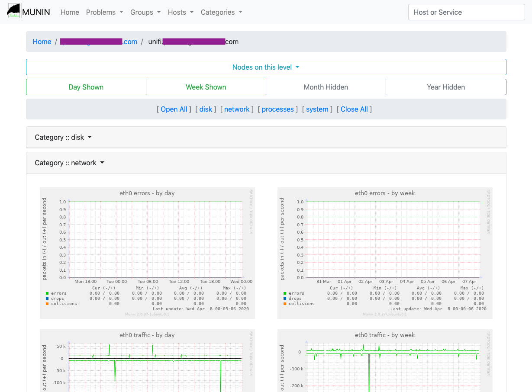Click the Host or Service search field
The image size is (532, 392).
tap(466, 12)
